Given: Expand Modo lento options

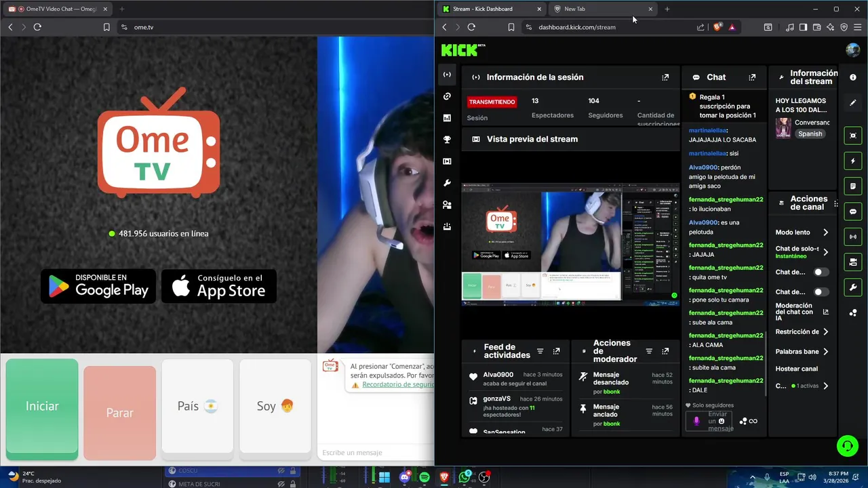Looking at the screenshot, I should [825, 232].
